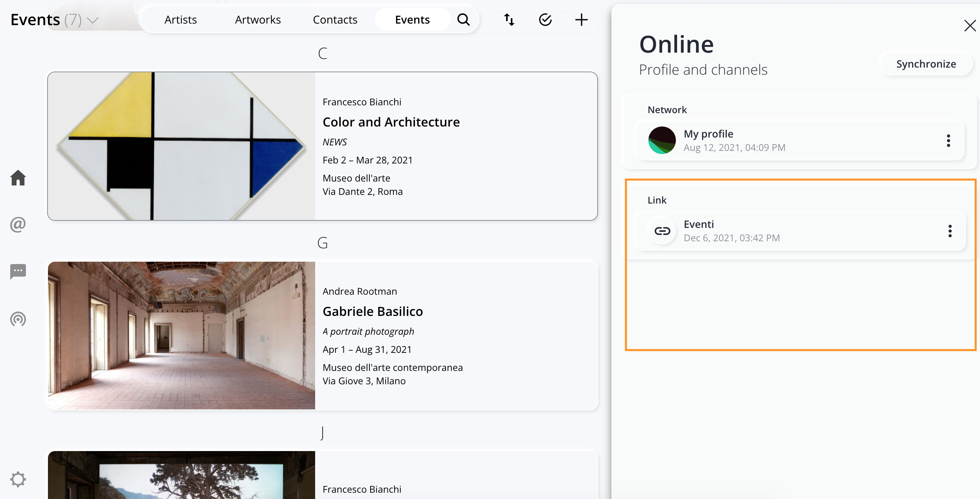Click the Link section label

coord(657,200)
